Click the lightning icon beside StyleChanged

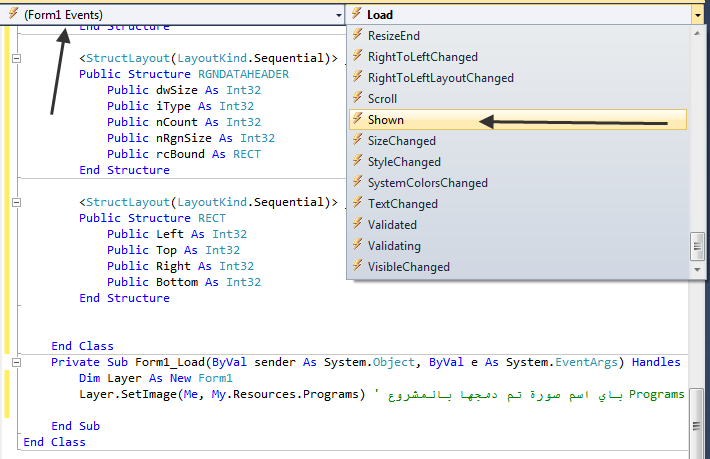coord(358,162)
